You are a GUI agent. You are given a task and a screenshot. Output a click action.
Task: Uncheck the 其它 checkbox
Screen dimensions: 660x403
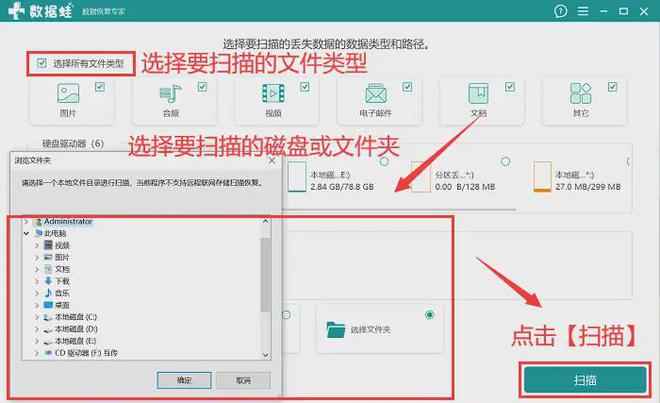[612, 87]
